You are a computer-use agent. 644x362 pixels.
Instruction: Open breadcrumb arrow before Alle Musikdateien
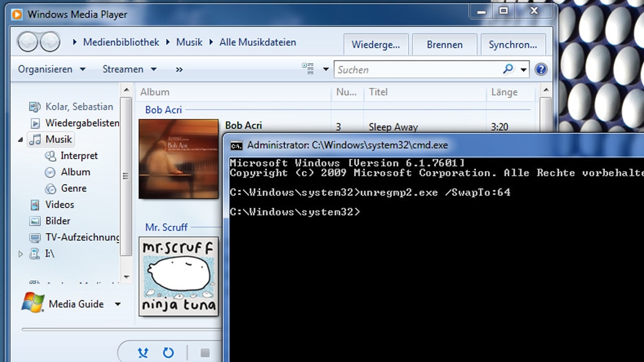(x=211, y=42)
